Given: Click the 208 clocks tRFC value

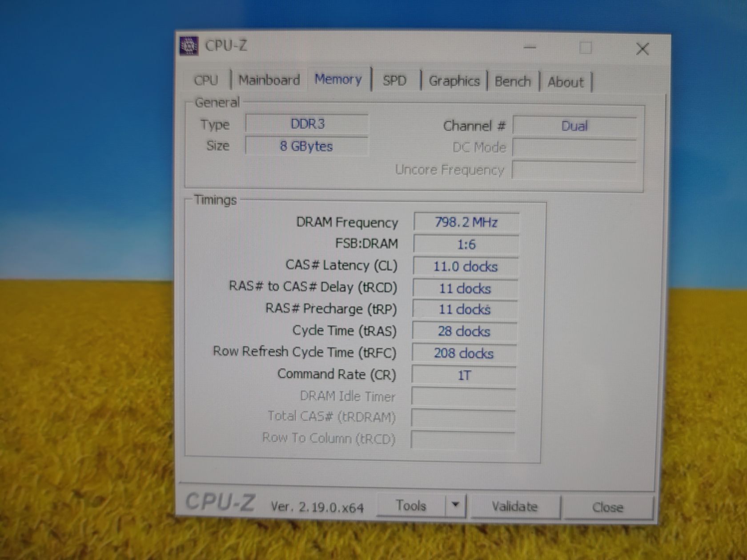Looking at the screenshot, I should (x=464, y=354).
